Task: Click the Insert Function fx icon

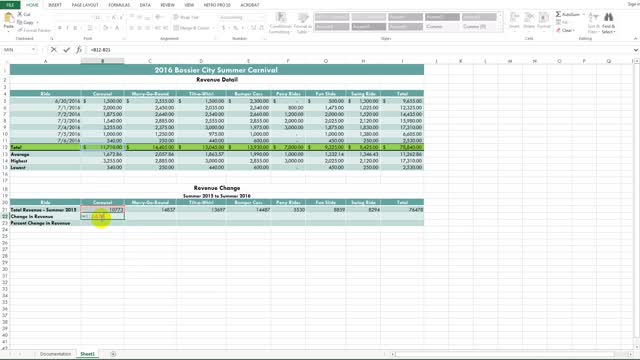Action: tap(79, 50)
